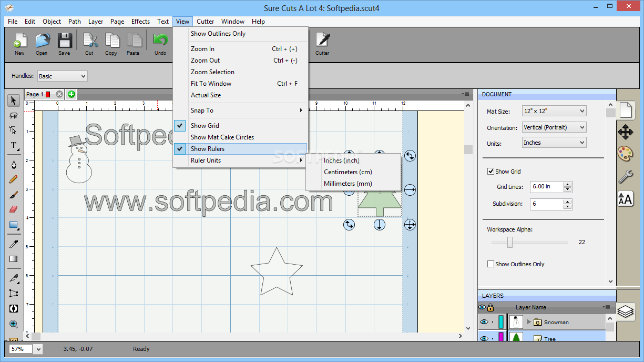Open the Document page settings panel icon

coord(625,109)
